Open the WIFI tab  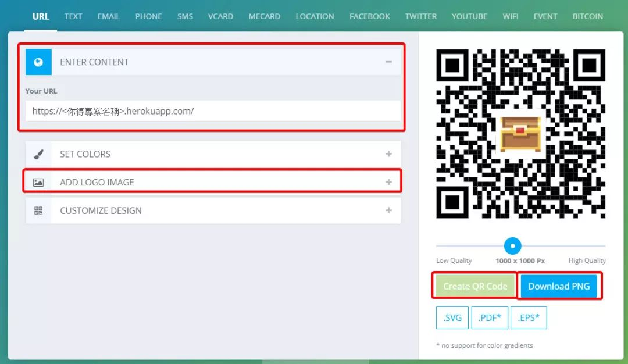coord(511,16)
